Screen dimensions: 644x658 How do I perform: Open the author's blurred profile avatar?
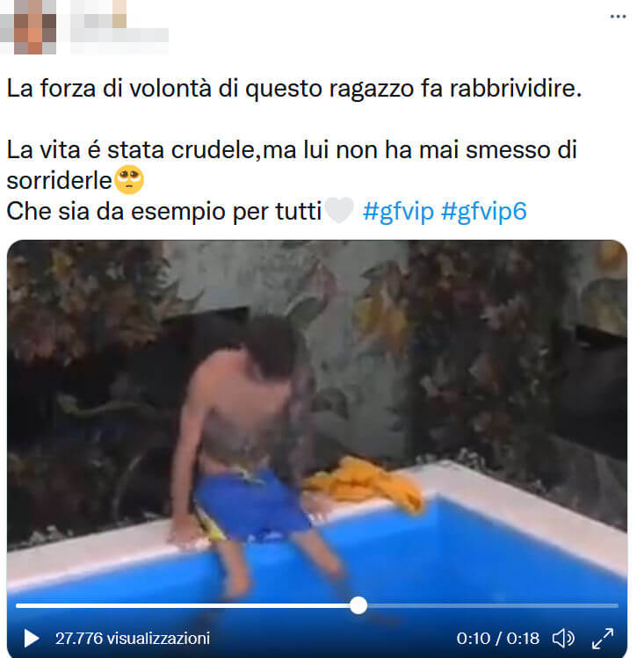28,27
